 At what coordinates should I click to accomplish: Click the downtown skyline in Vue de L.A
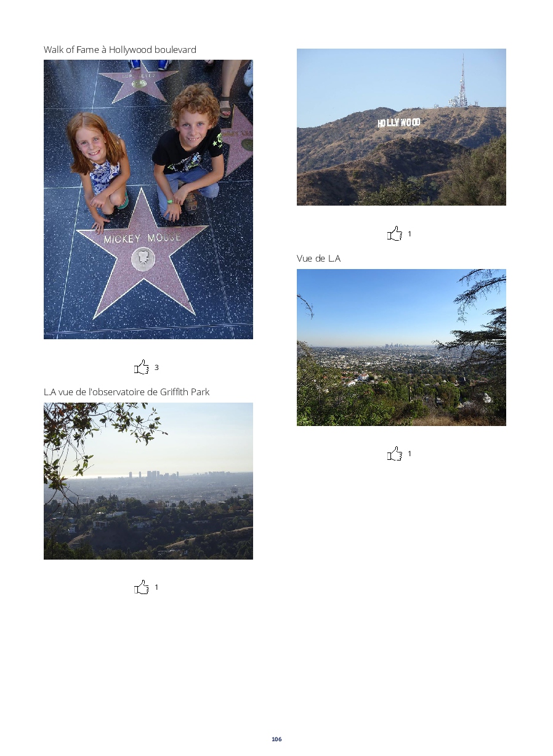[392, 346]
